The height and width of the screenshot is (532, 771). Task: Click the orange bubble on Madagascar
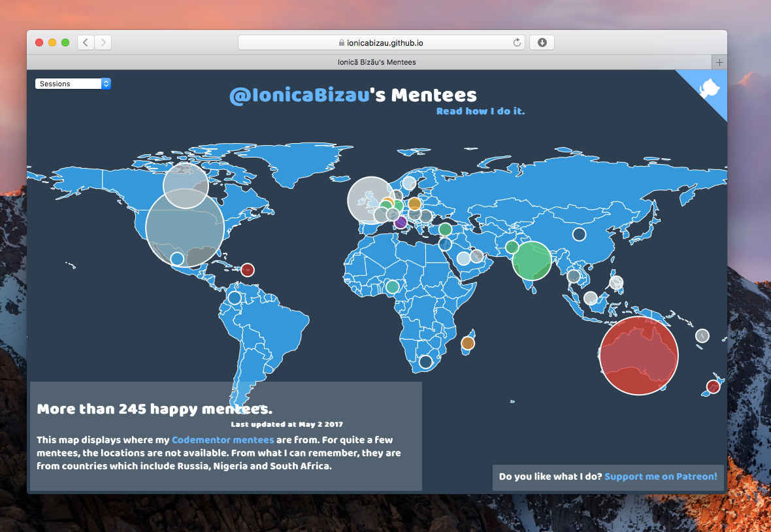point(468,343)
